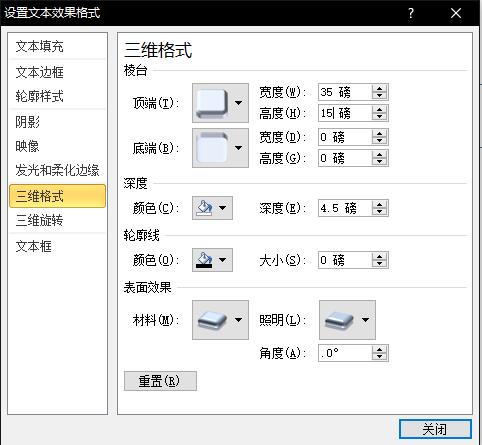Click contour 大小(S) input field
This screenshot has width=482, height=445.
tap(345, 260)
